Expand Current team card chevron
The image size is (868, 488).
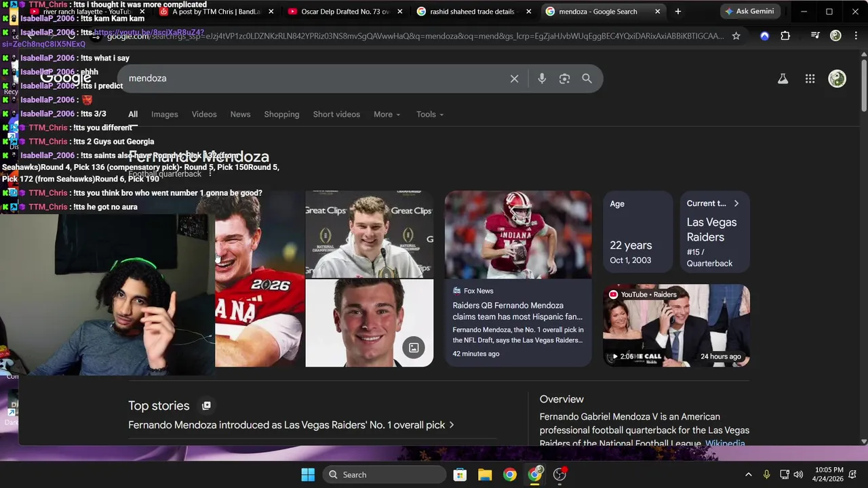tap(736, 203)
